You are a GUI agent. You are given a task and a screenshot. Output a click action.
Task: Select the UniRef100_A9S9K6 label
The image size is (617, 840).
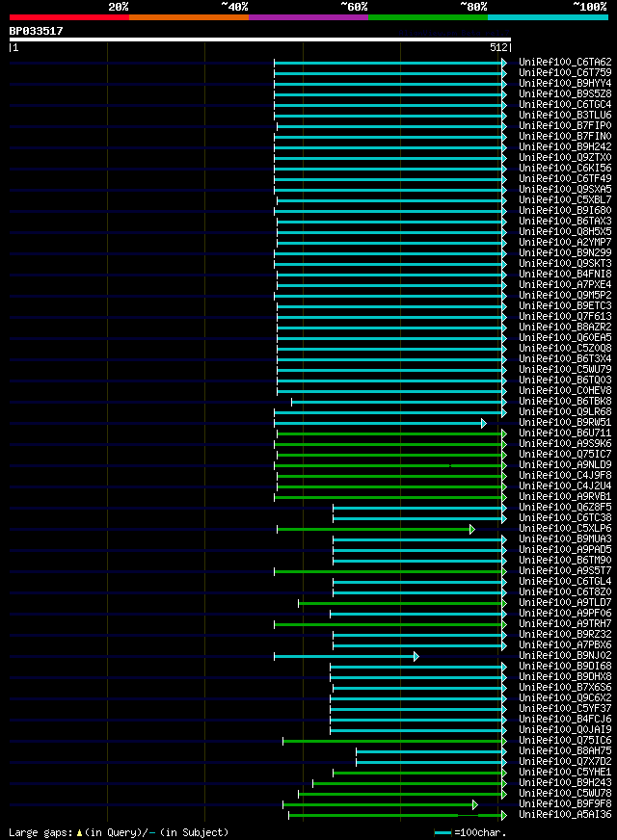(565, 443)
